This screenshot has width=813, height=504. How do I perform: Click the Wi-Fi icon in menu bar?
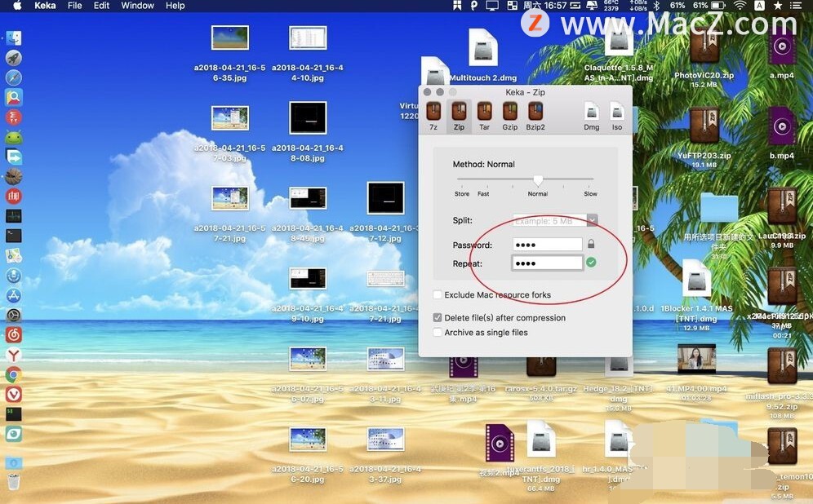(x=740, y=5)
